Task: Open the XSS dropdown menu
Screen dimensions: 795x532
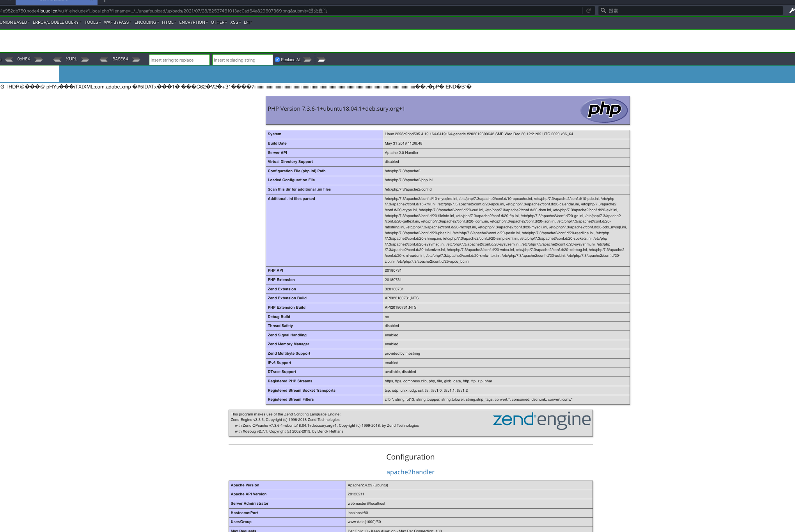Action: [x=236, y=22]
